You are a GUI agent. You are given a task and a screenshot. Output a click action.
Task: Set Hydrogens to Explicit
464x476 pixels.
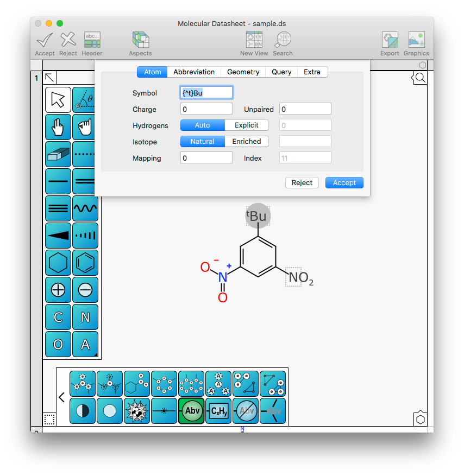[247, 125]
